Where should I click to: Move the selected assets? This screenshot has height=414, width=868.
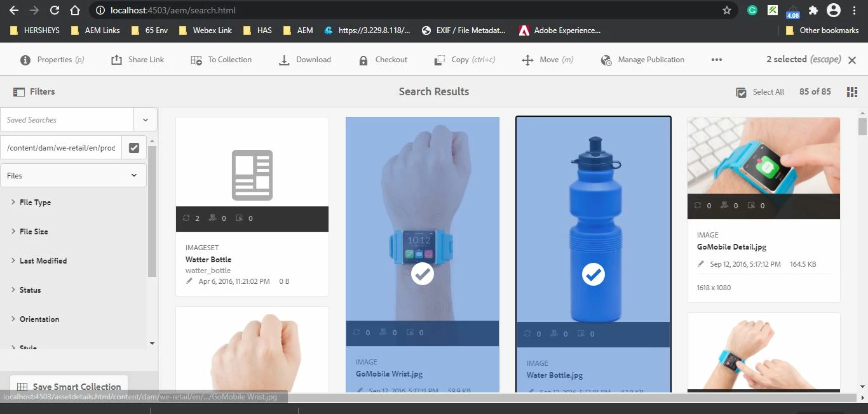point(547,60)
